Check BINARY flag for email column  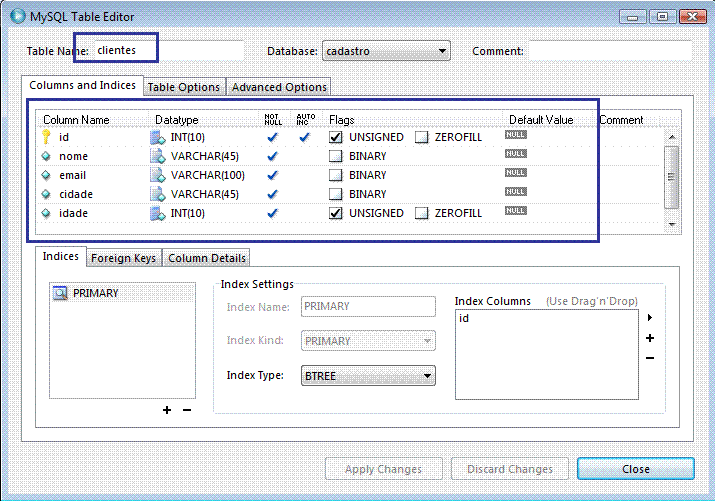click(336, 176)
